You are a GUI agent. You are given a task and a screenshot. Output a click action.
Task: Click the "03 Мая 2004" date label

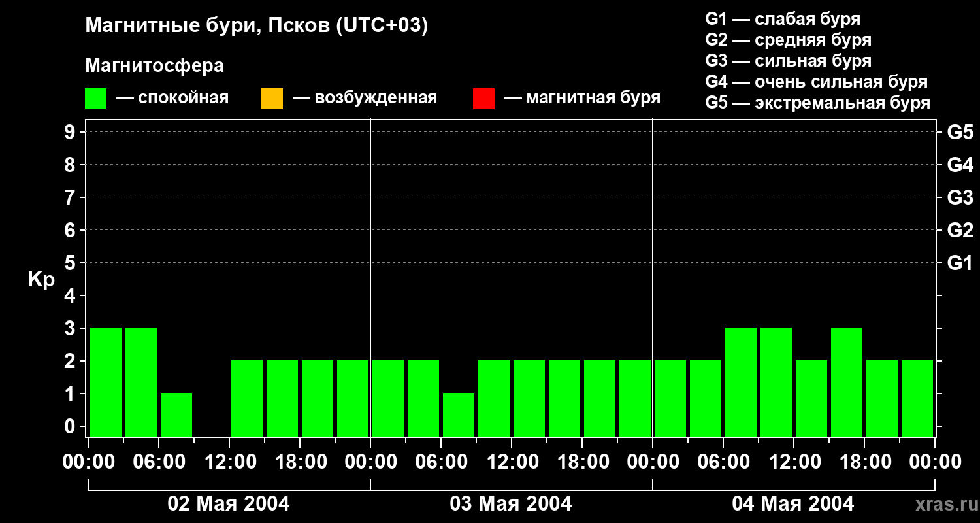click(511, 503)
